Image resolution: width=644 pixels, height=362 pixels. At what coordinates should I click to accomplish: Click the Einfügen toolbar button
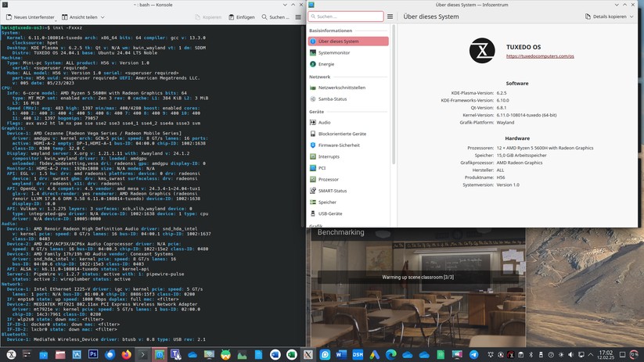click(242, 16)
